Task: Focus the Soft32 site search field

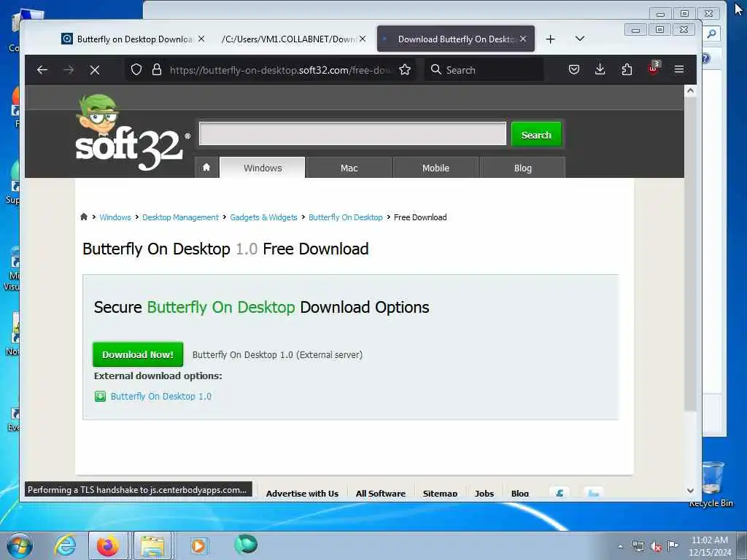Action: 352,134
